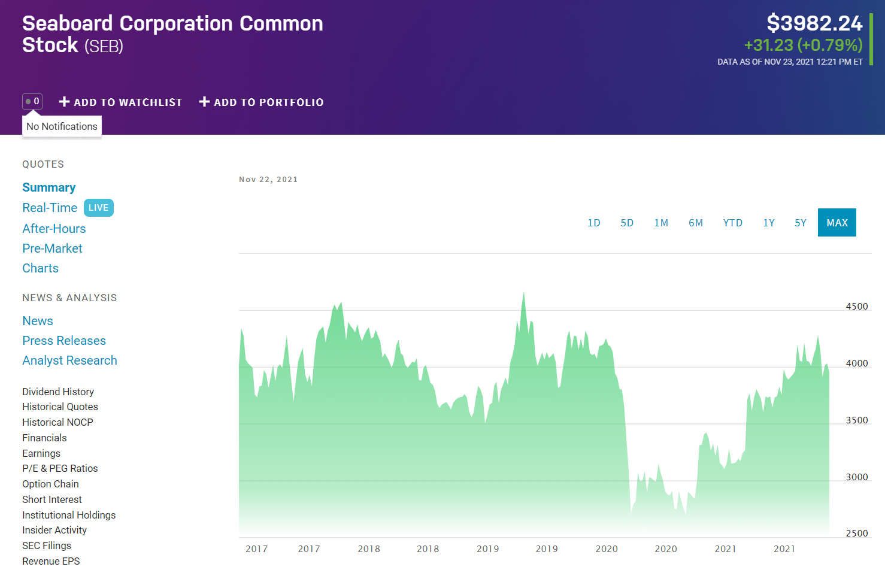Open Insider Activity
The width and height of the screenshot is (885, 588).
pyautogui.click(x=54, y=530)
